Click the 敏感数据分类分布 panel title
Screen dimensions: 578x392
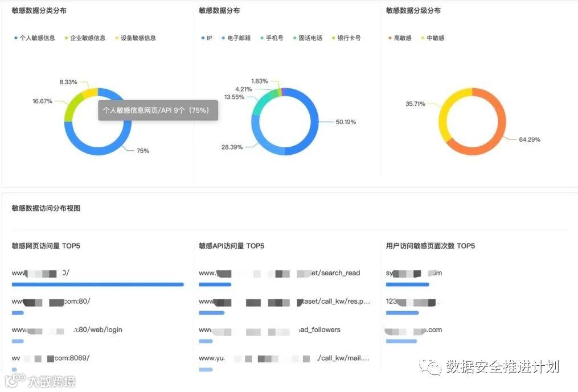(x=39, y=11)
